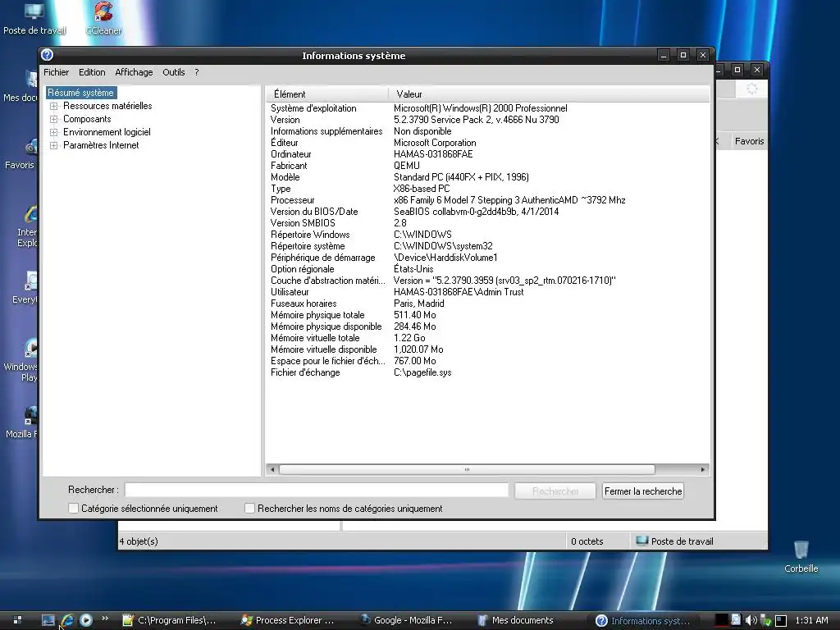Open the ? help menu
This screenshot has height=630, width=840.
pos(197,72)
